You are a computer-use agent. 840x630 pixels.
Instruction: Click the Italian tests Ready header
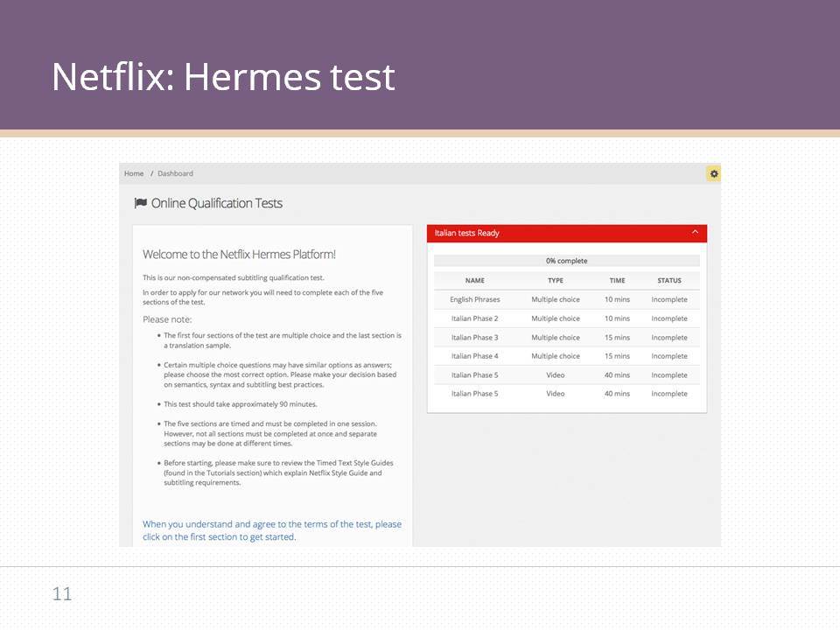point(567,233)
